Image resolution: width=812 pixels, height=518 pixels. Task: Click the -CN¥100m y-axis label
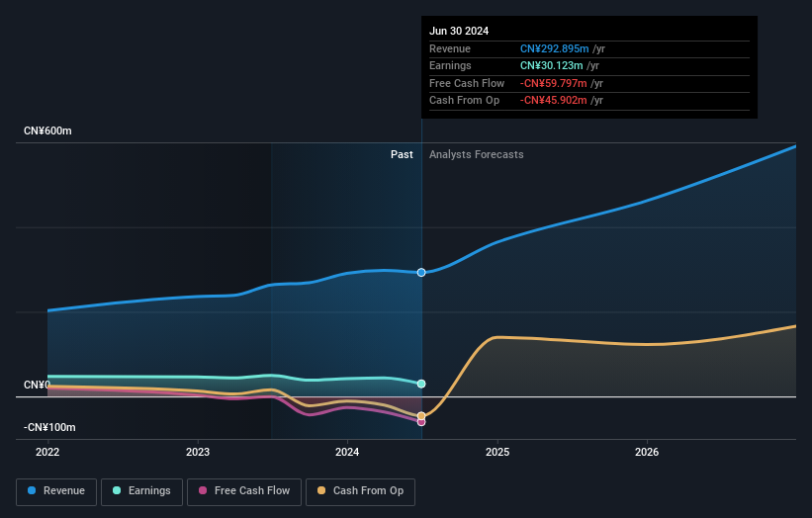[49, 427]
